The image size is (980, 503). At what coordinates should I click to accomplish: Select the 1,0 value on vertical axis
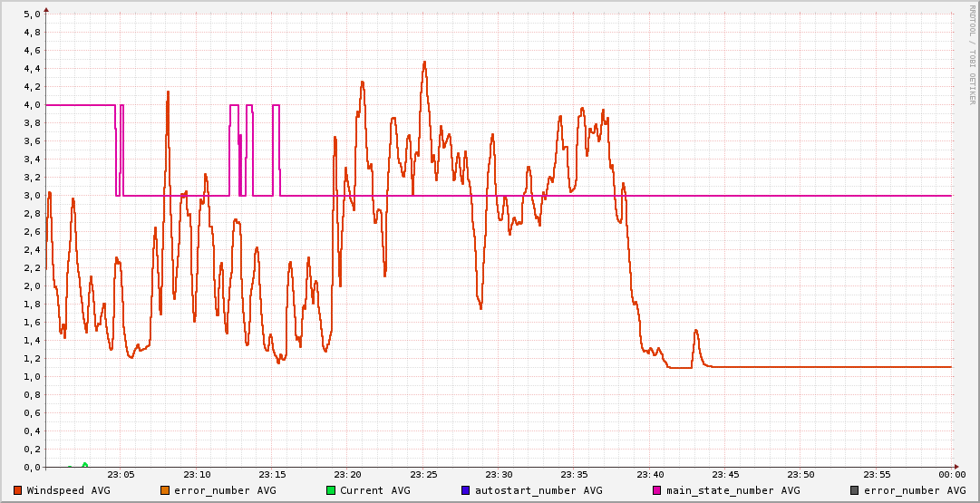click(31, 377)
